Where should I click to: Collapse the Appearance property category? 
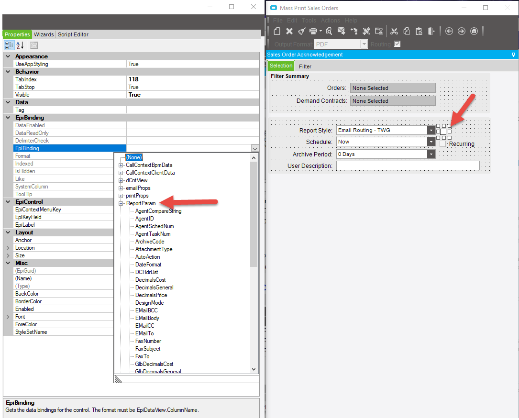point(8,56)
